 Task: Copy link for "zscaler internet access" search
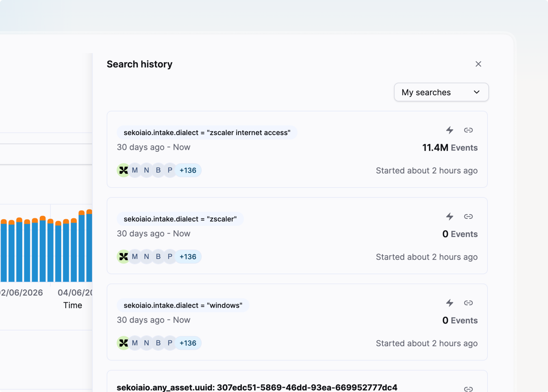click(468, 130)
